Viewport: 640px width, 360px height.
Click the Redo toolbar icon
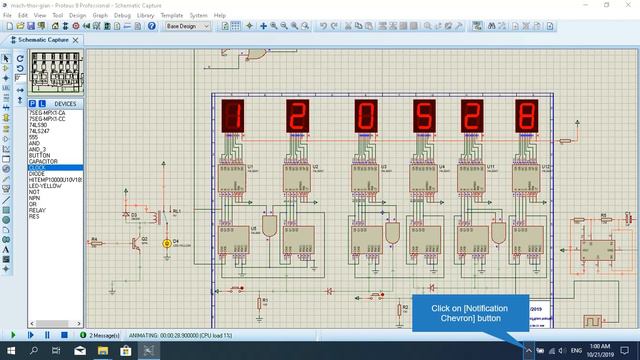(x=334, y=26)
